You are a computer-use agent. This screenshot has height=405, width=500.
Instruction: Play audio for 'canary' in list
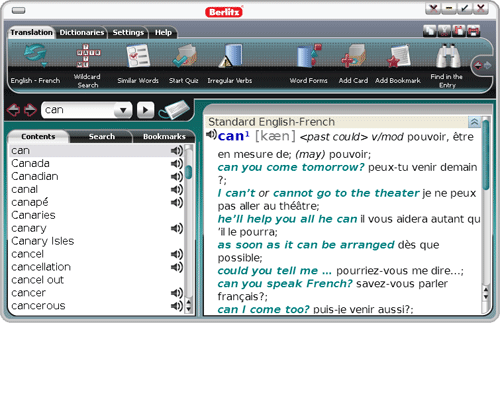click(177, 228)
